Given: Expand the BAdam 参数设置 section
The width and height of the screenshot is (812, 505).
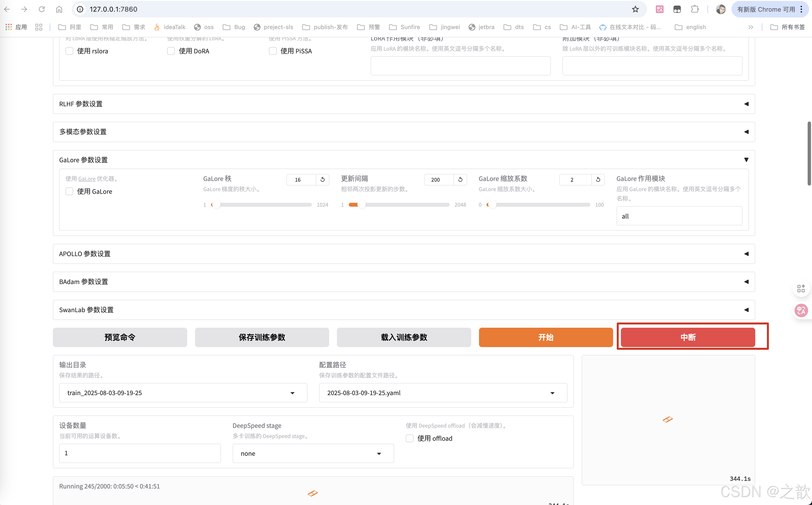Looking at the screenshot, I should coord(404,282).
